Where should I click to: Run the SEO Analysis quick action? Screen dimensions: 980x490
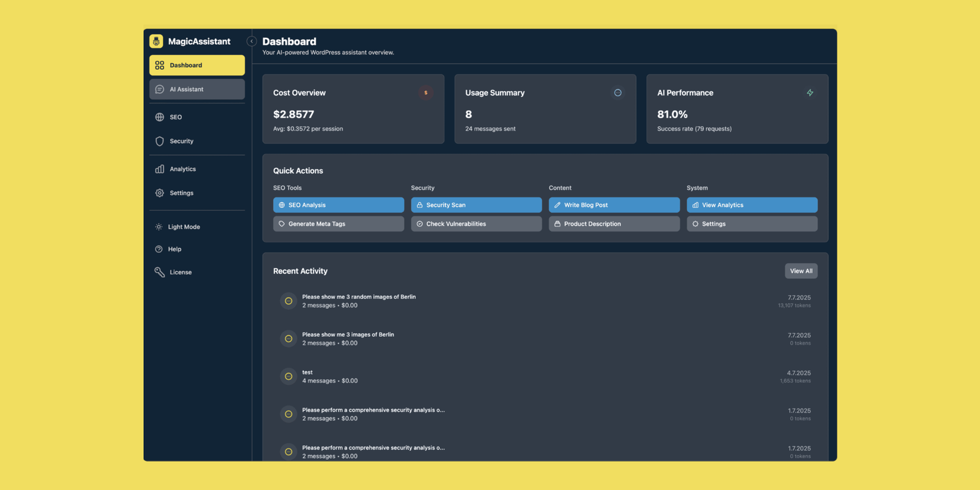tap(338, 205)
